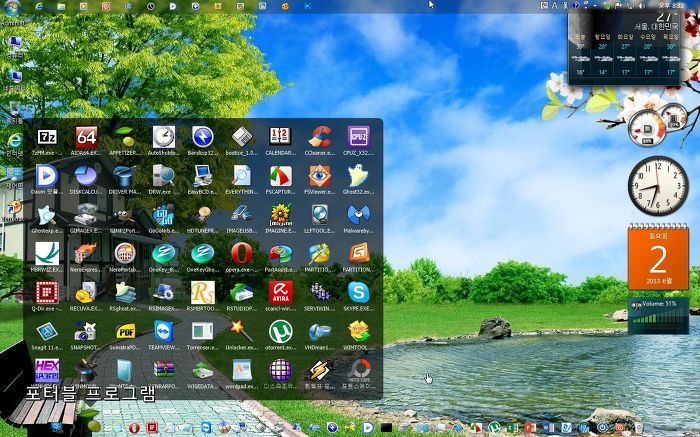Launch LLFTOOL disk format icon
The image size is (700, 437).
tap(320, 215)
